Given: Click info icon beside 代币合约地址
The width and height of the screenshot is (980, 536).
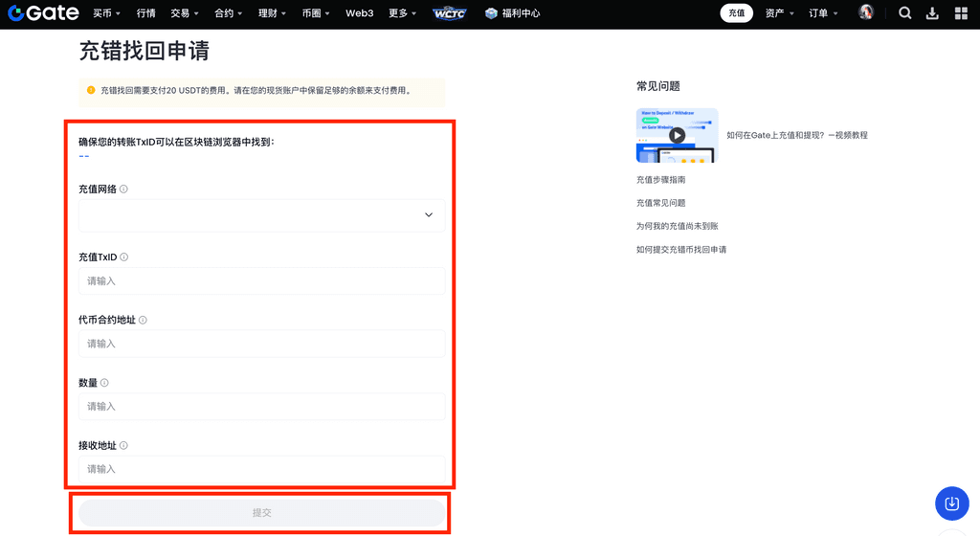Looking at the screenshot, I should pos(143,320).
